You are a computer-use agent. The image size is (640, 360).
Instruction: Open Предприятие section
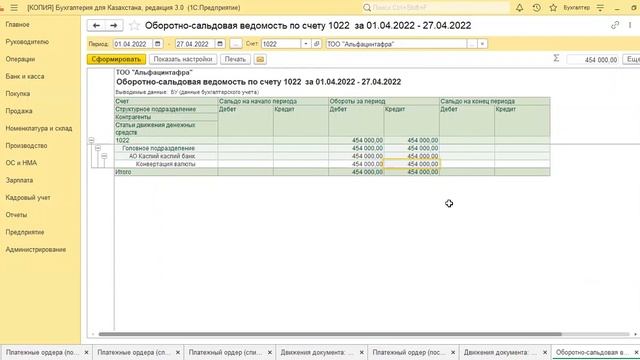[24, 232]
